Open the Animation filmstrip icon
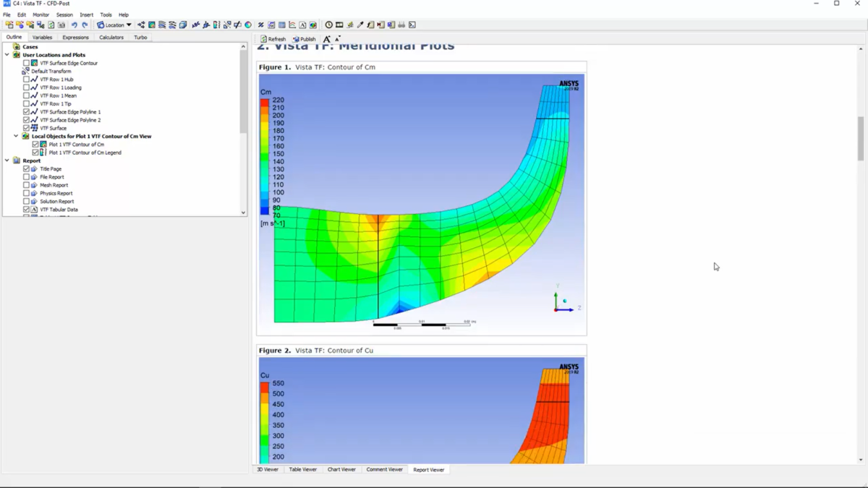This screenshot has width=868, height=488. 339,25
